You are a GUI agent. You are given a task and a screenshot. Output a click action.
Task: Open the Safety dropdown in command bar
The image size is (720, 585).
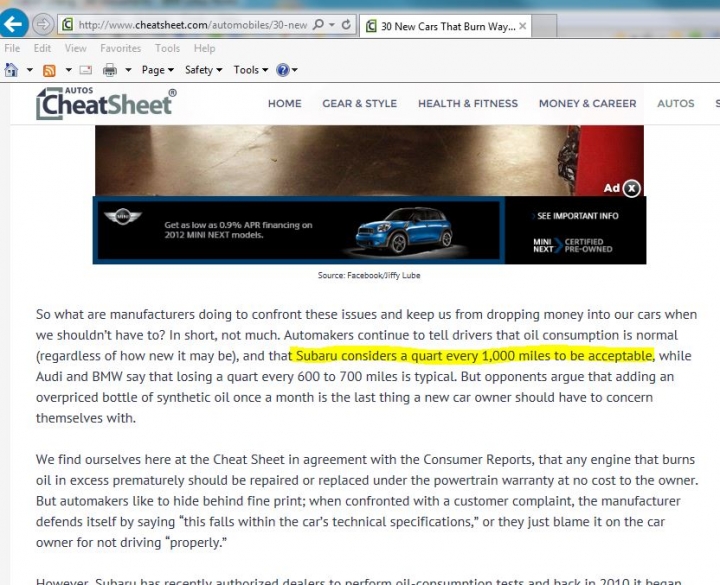(x=203, y=70)
